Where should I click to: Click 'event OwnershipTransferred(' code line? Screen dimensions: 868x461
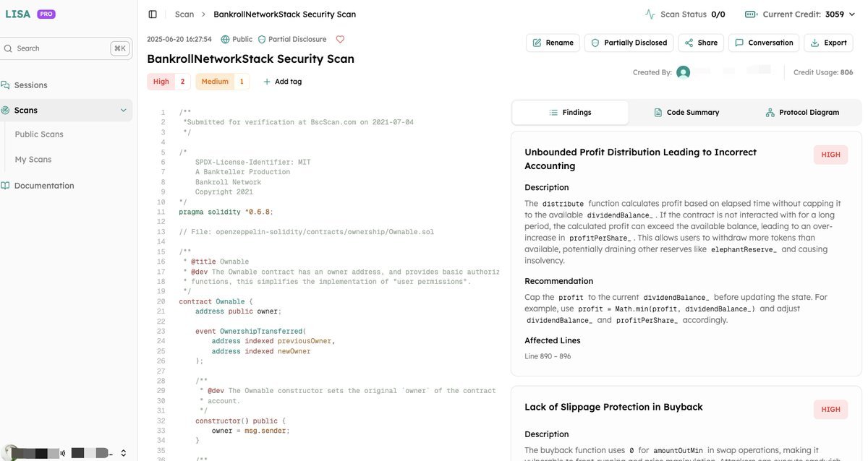tap(251, 331)
